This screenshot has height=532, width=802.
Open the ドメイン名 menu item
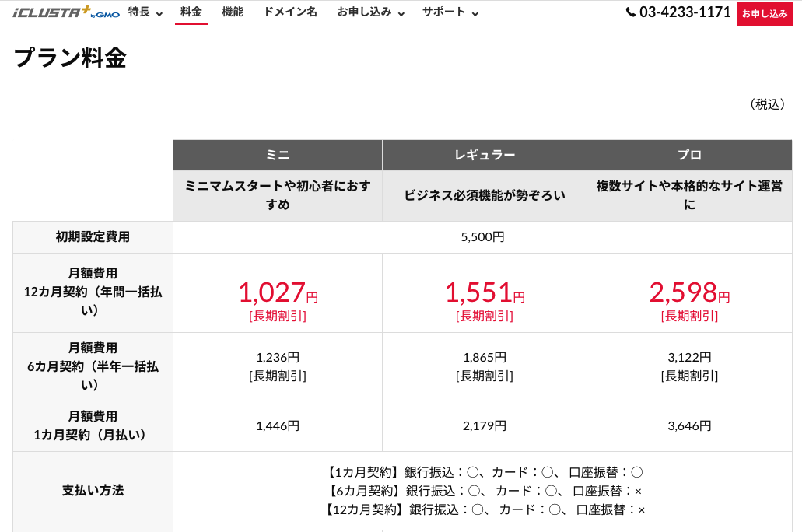pos(290,12)
